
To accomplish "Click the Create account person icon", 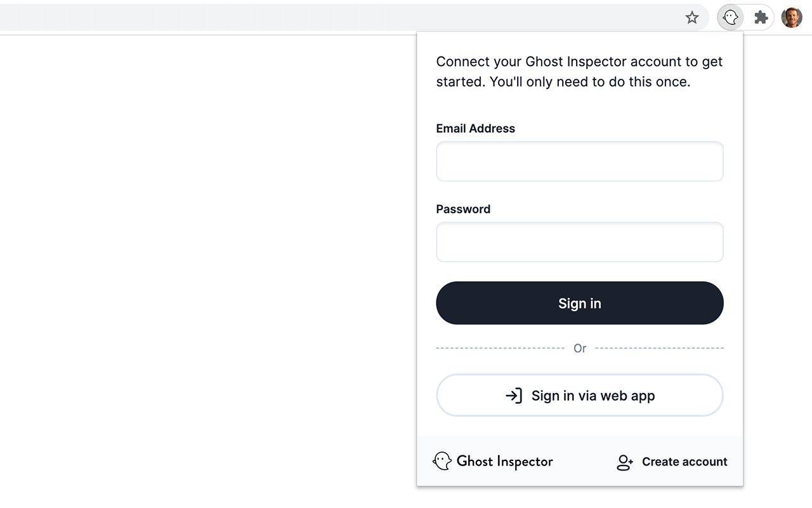I will (x=624, y=462).
